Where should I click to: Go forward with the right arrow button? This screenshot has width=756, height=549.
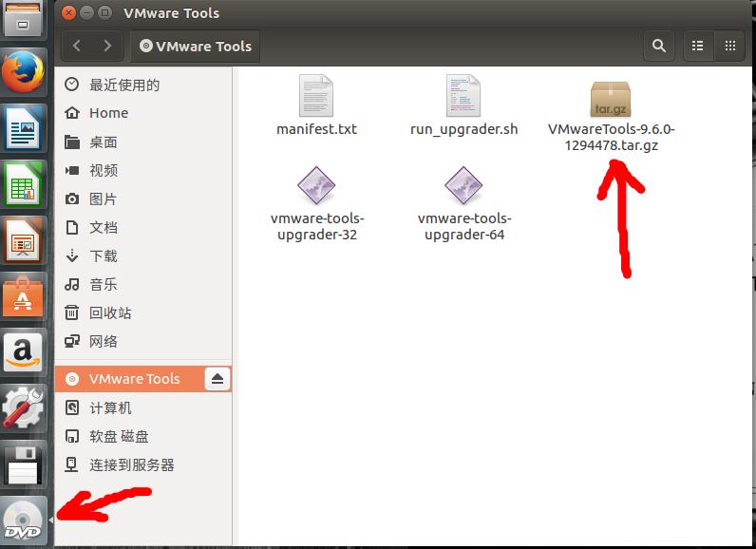coord(107,46)
